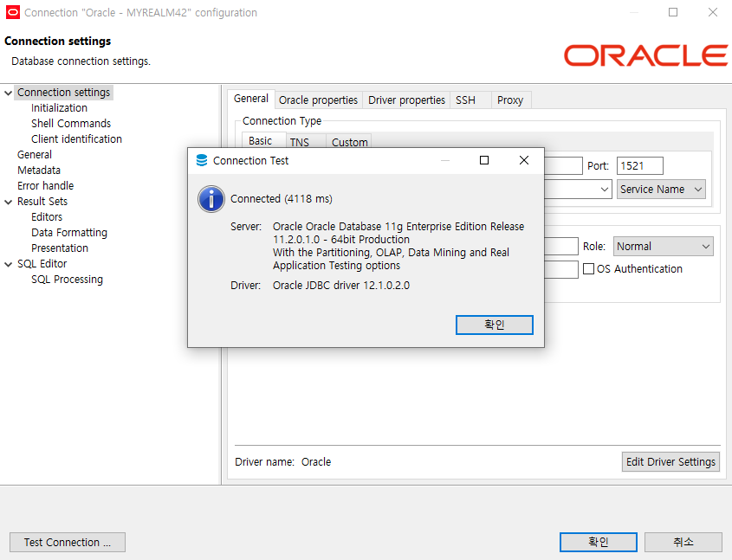732x560 pixels.
Task: Select Initialization in the tree
Action: [x=59, y=108]
